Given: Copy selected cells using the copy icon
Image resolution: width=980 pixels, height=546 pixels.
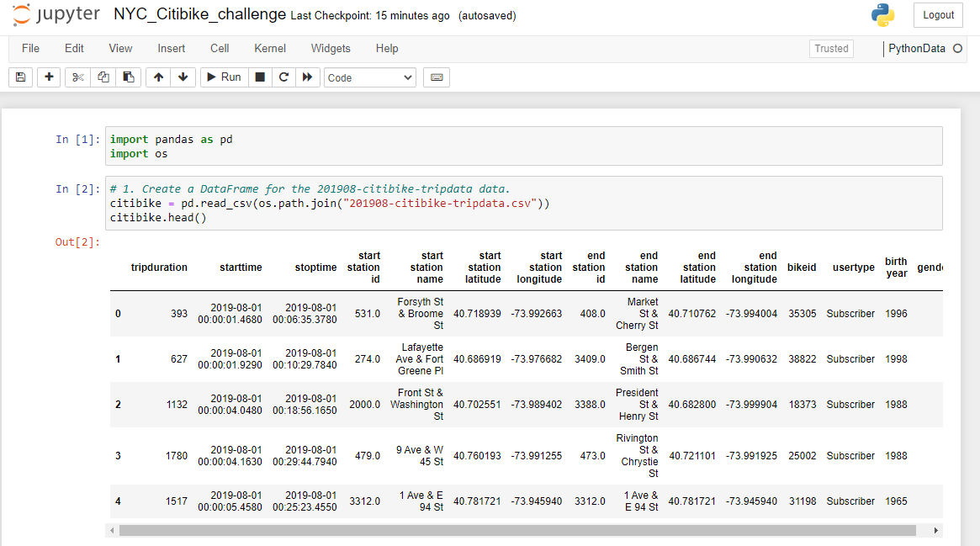Looking at the screenshot, I should [x=102, y=77].
